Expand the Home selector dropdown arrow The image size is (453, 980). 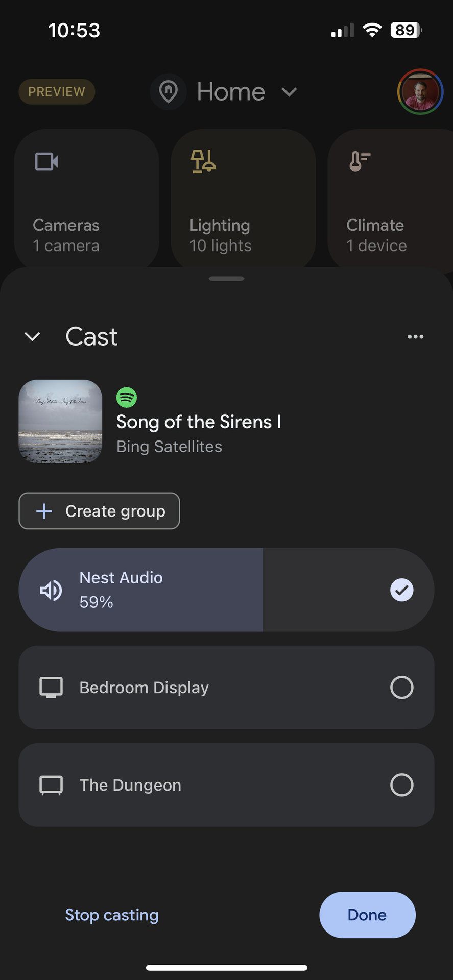coord(289,92)
